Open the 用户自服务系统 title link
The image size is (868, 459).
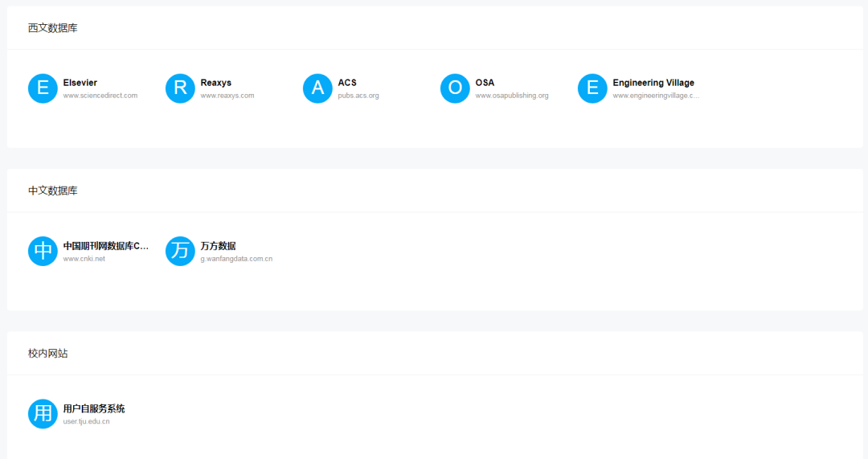[94, 408]
